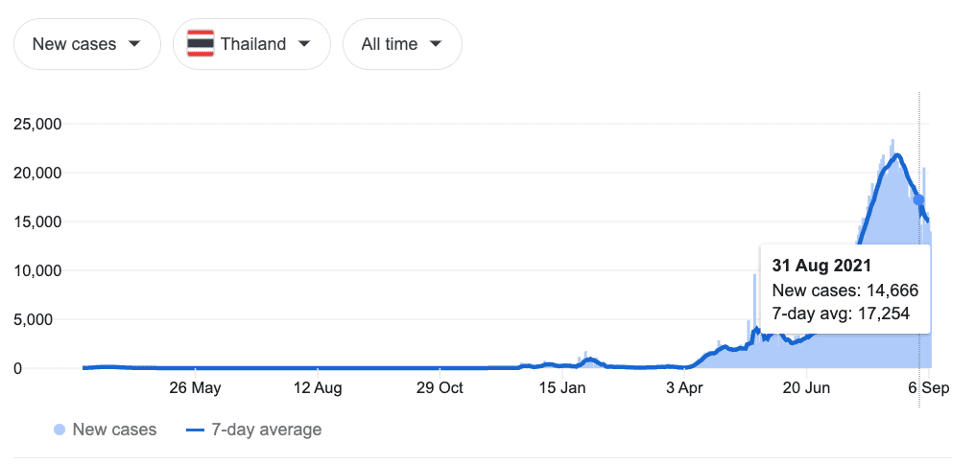Open the New cases metric selector
The image size is (977, 466).
(87, 44)
